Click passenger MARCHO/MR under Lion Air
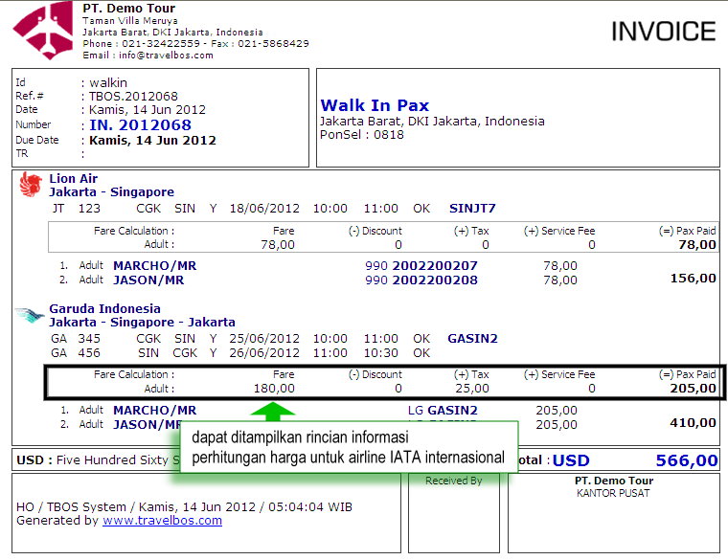728x560 pixels. tap(154, 266)
